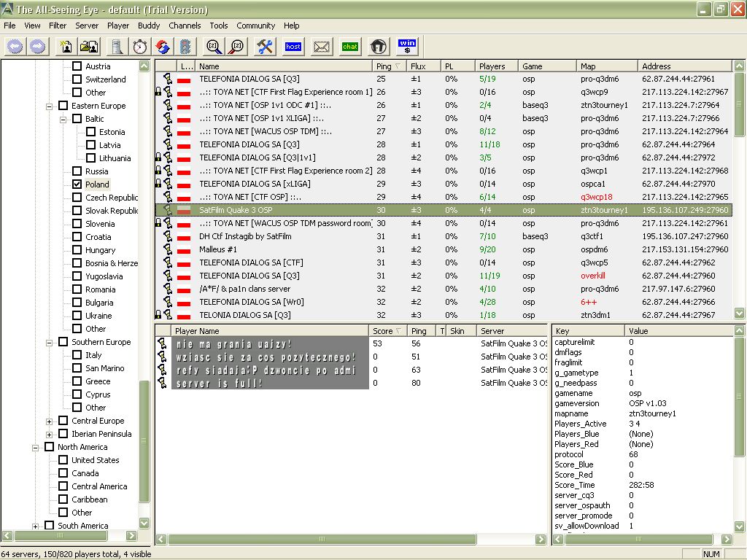This screenshot has width=747, height=560.
Task: Open the Community menu
Action: coord(255,26)
